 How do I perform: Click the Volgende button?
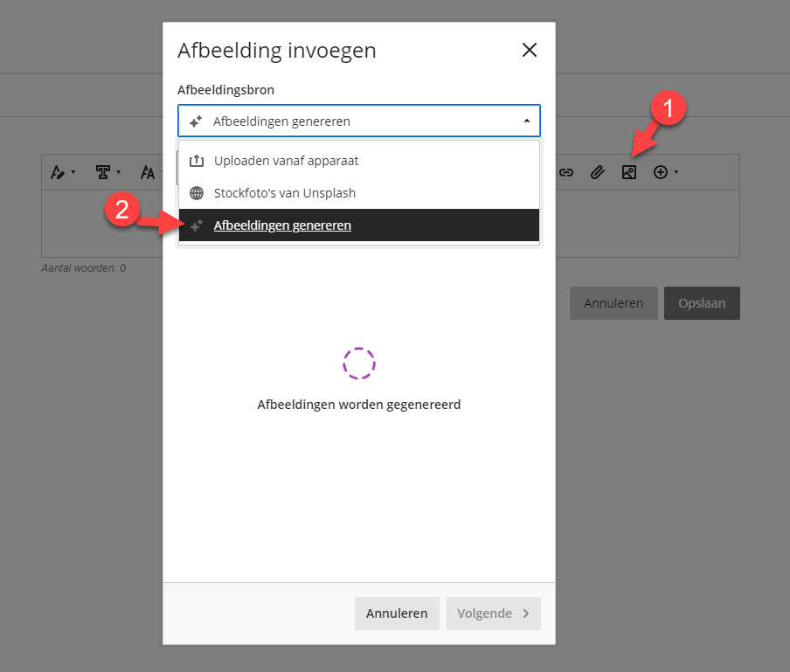click(493, 613)
